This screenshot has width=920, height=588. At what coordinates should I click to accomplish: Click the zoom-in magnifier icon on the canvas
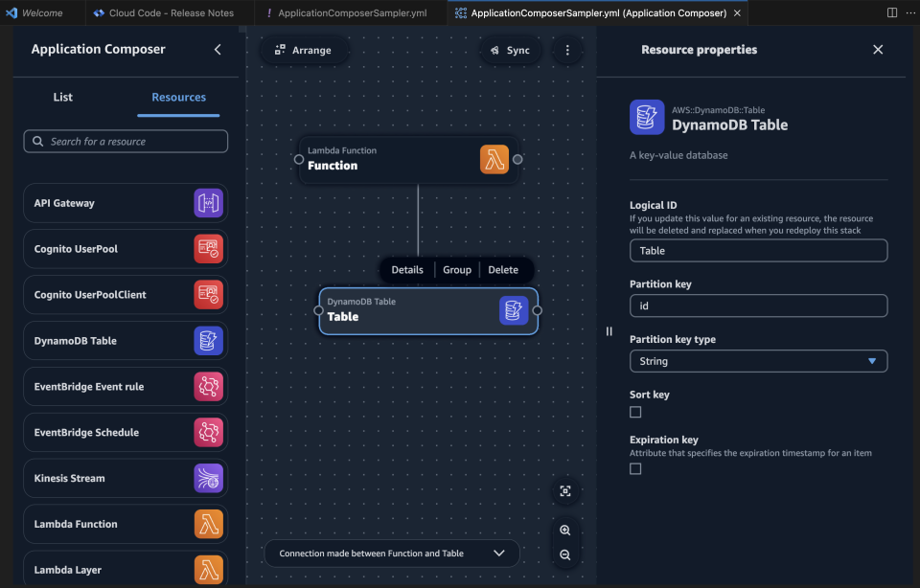(565, 530)
